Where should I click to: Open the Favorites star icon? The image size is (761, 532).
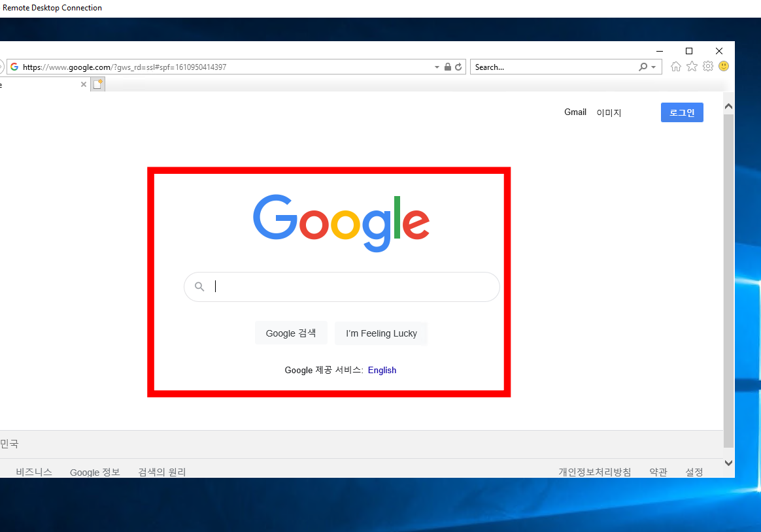point(692,67)
